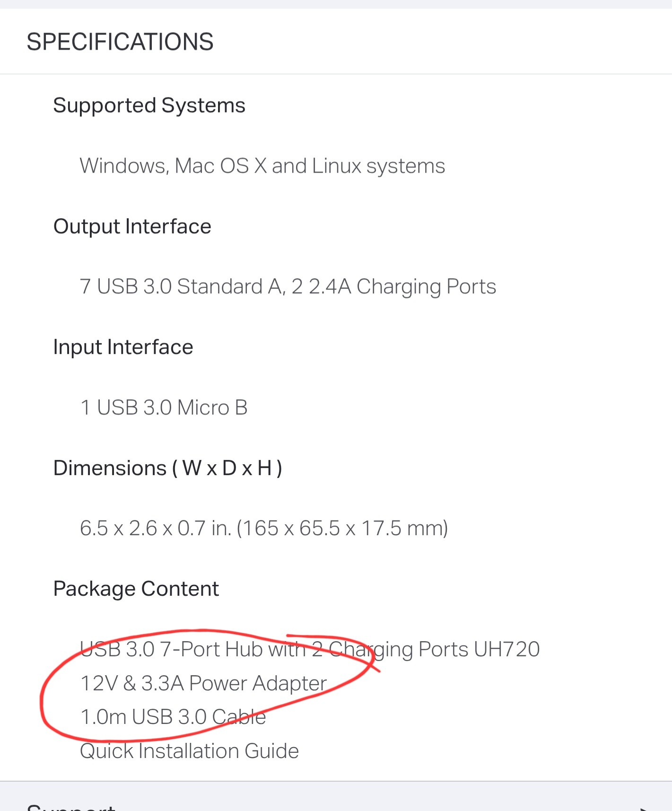This screenshot has height=811, width=672.
Task: Tap the SPECIFICATIONS section header
Action: 120,42
